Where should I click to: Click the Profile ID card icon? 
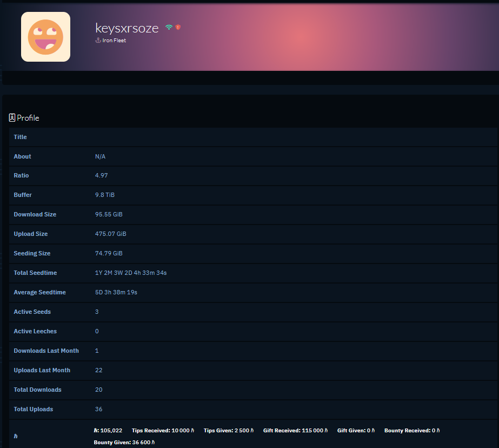pos(12,117)
